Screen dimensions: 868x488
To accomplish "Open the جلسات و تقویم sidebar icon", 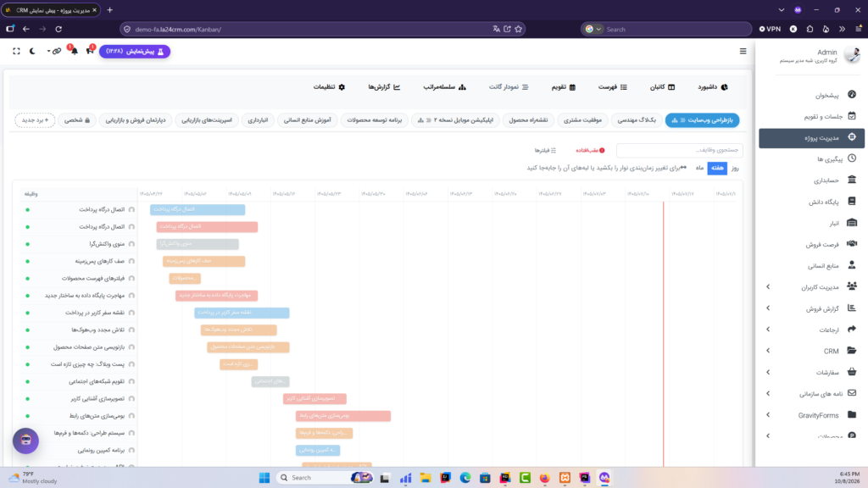I will (852, 116).
